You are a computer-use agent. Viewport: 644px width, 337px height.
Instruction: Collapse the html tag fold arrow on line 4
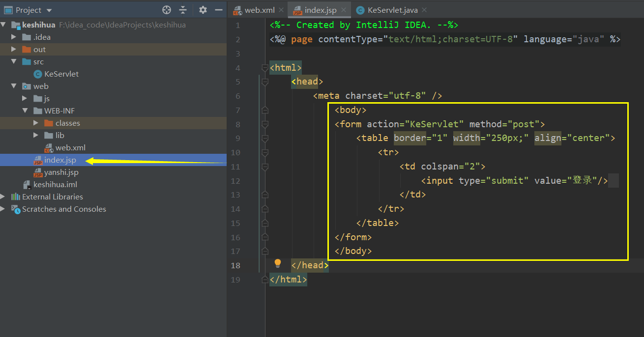pos(265,68)
